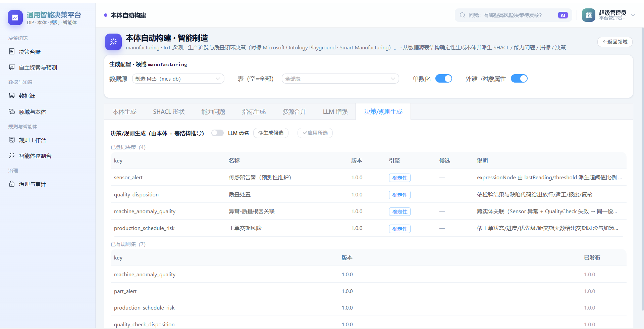The image size is (644, 329).
Task: Click 传感器告警（预测性维护）name cell
Action: coord(260,177)
